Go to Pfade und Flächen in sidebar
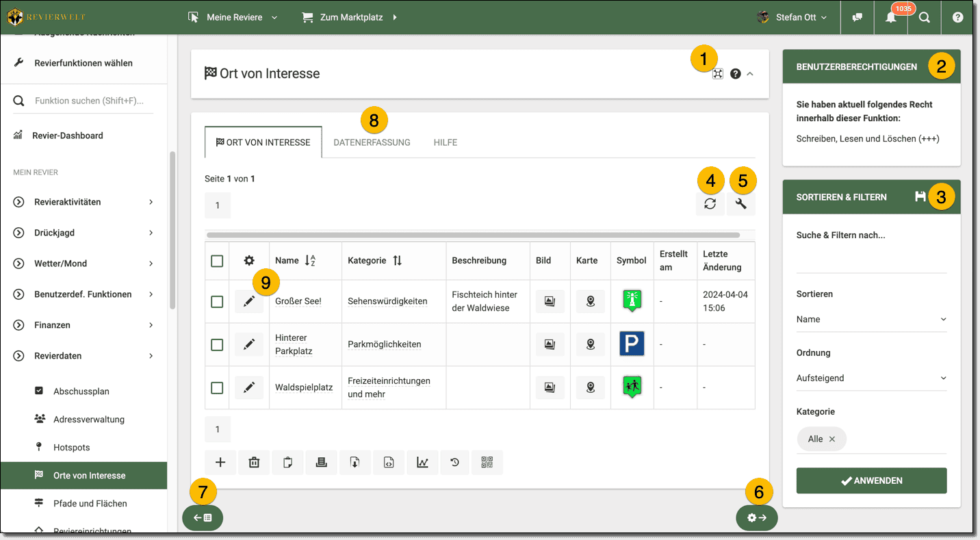Viewport: 980px width, 540px height. coord(90,504)
